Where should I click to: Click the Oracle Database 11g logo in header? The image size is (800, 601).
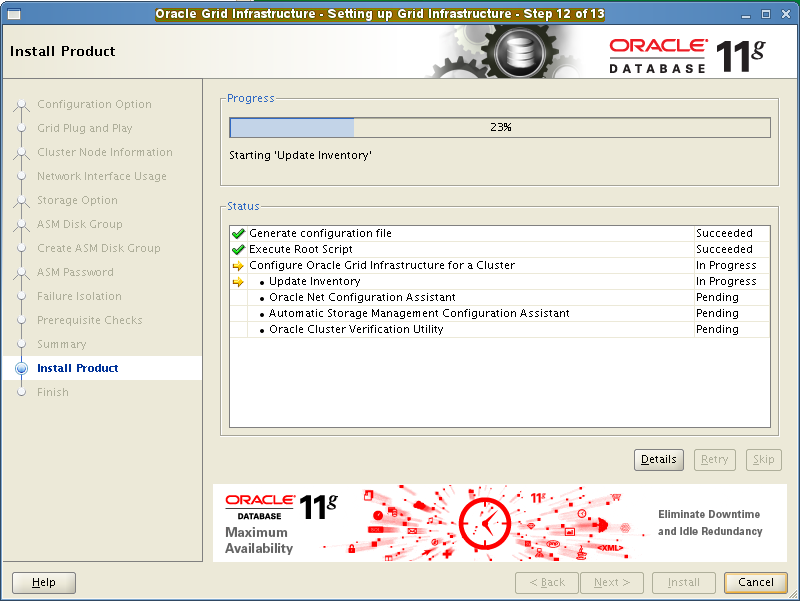(692, 50)
